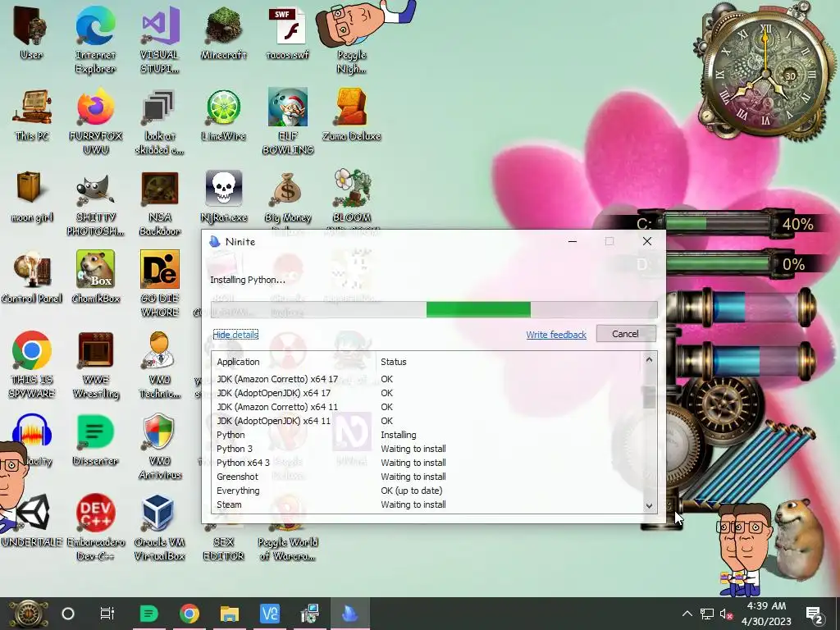The height and width of the screenshot is (630, 840).
Task: Select the Embarcadero Dev-C++ icon
Action: tap(95, 527)
